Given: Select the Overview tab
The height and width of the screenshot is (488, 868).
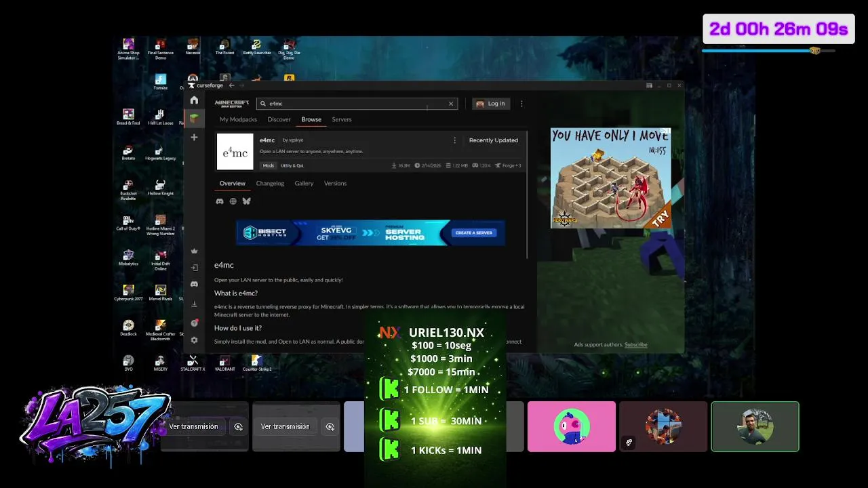Looking at the screenshot, I should (x=232, y=183).
